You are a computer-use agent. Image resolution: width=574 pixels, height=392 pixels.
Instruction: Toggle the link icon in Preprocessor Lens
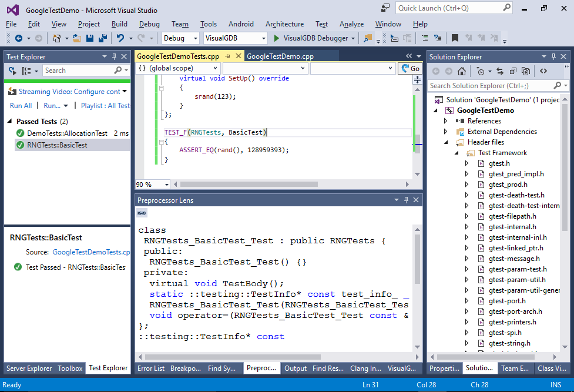142,213
